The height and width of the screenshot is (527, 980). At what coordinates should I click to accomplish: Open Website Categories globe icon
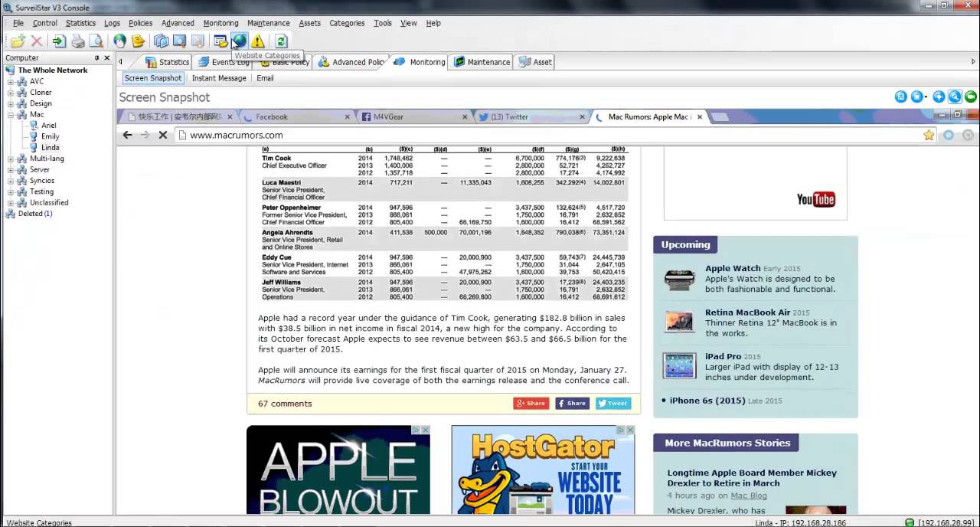[x=239, y=41]
